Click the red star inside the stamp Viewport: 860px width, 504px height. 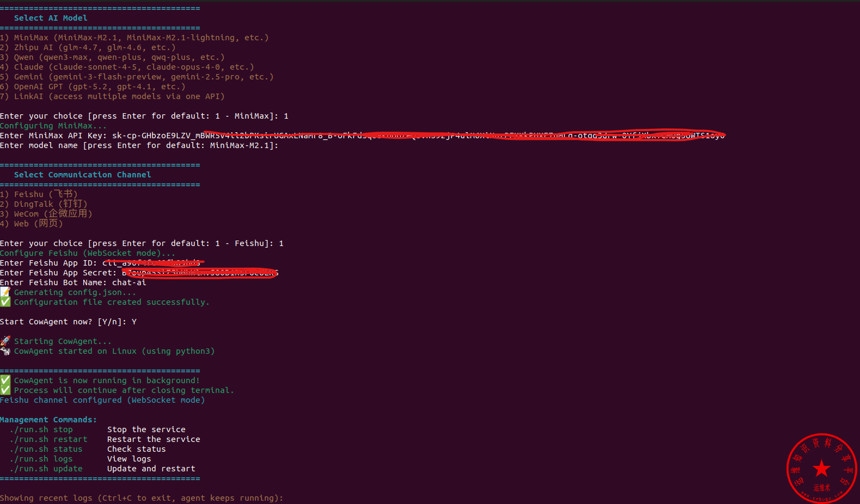821,468
